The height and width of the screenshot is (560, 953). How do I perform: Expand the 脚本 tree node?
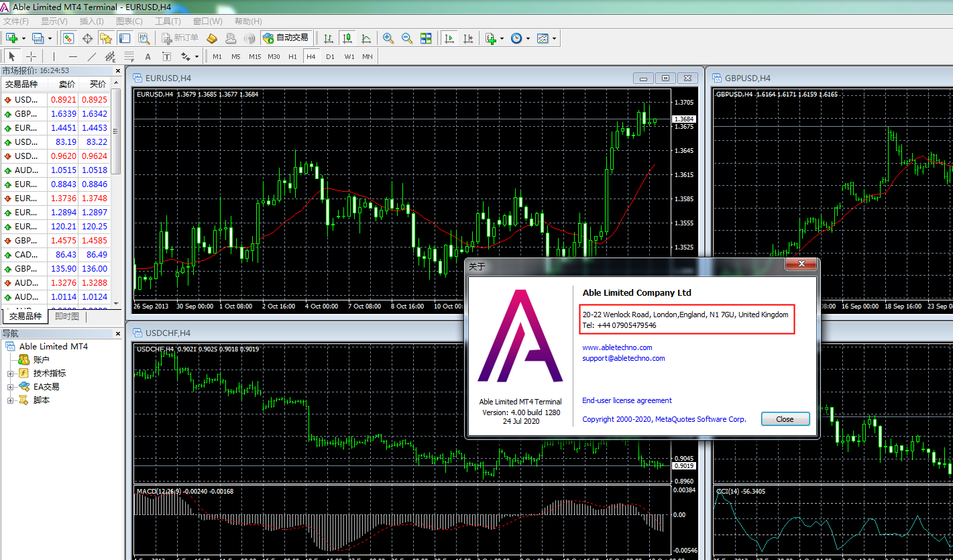pyautogui.click(x=11, y=400)
